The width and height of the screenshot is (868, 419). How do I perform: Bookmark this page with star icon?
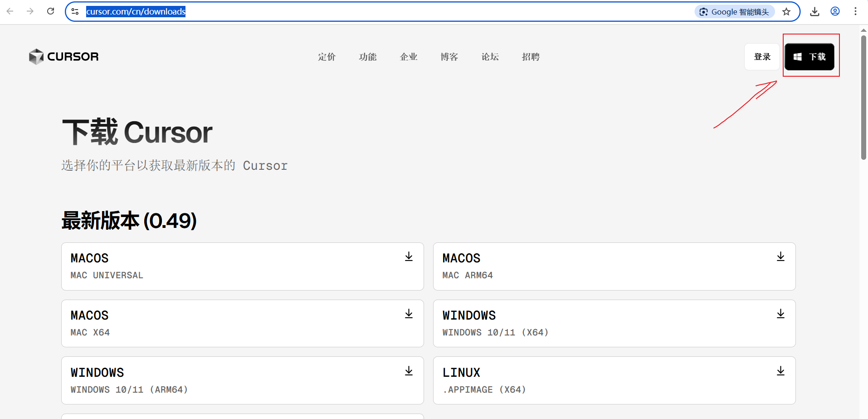pyautogui.click(x=786, y=12)
